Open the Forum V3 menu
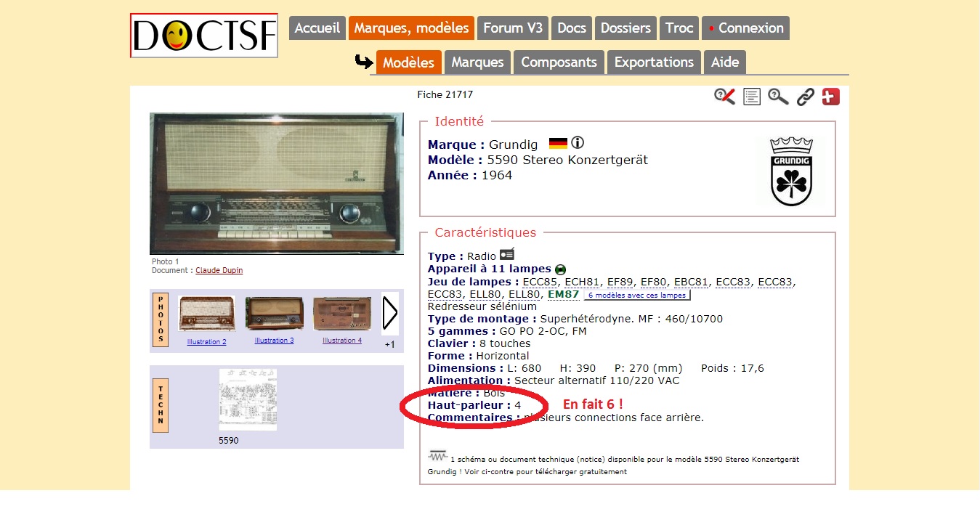This screenshot has height=517, width=980. 513,28
